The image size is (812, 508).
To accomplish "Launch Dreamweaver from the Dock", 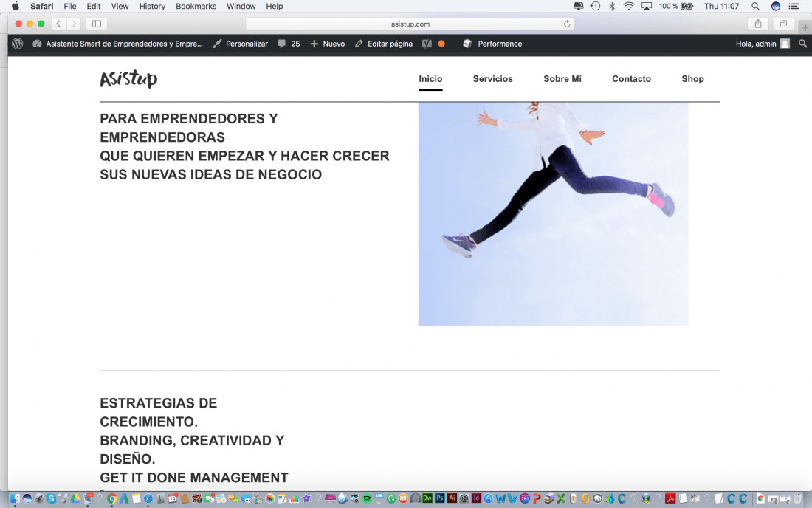I will point(427,498).
